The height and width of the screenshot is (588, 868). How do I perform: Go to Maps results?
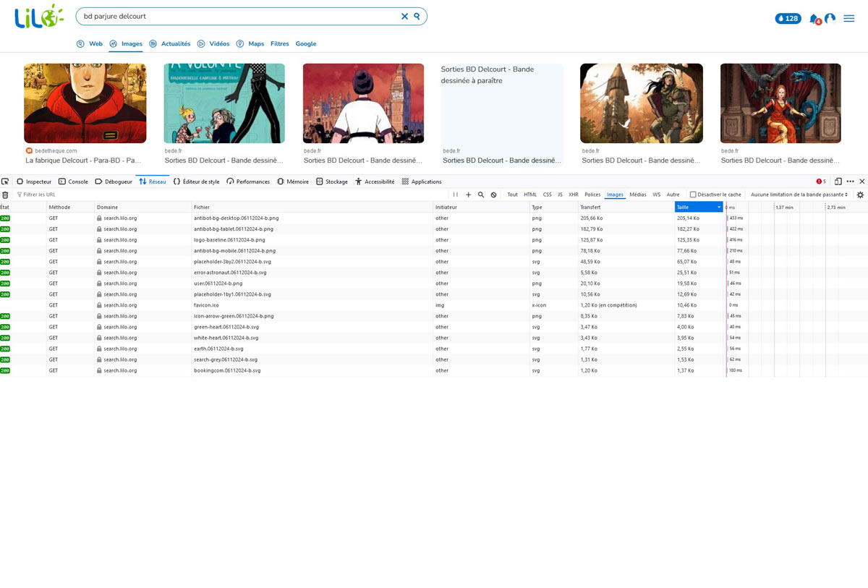[250, 44]
